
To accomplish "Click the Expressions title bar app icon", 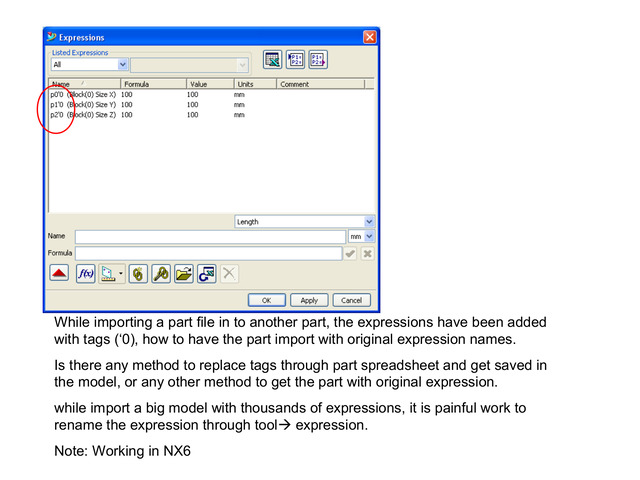I will click(x=51, y=37).
